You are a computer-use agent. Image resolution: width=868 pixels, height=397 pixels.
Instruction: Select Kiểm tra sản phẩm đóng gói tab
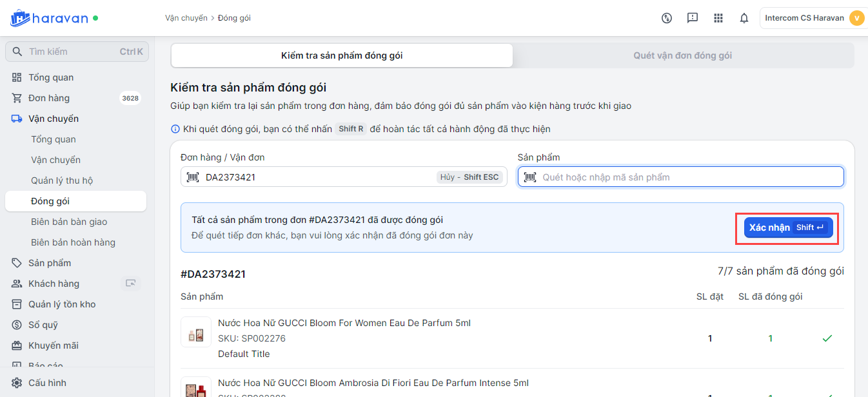(342, 55)
